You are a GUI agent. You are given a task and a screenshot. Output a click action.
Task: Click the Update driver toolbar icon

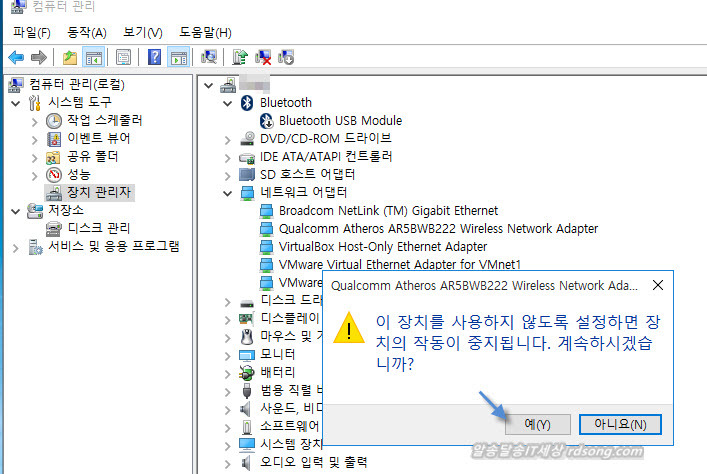(x=240, y=58)
